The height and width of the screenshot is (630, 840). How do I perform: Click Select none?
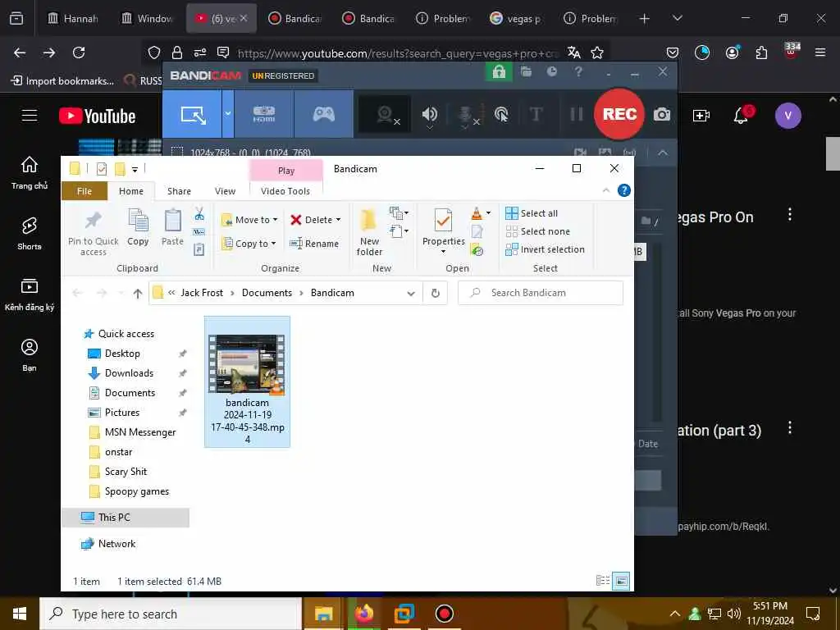pos(538,231)
